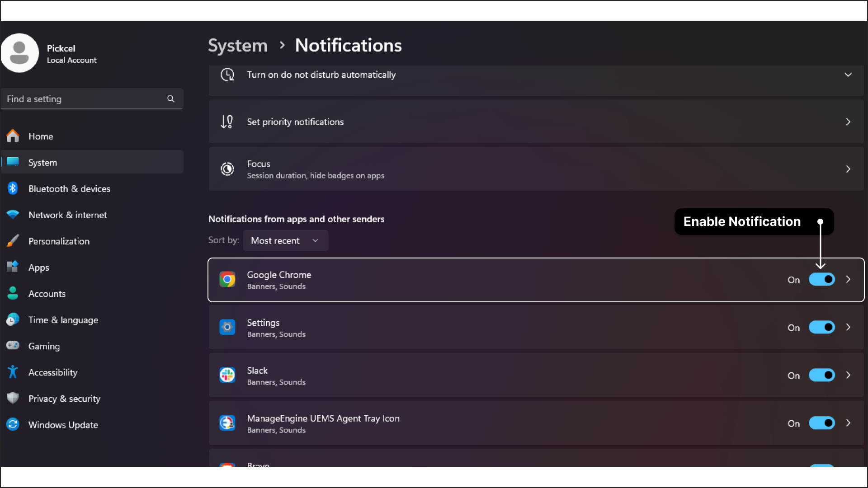Disable Slack notifications toggle

pos(821,375)
